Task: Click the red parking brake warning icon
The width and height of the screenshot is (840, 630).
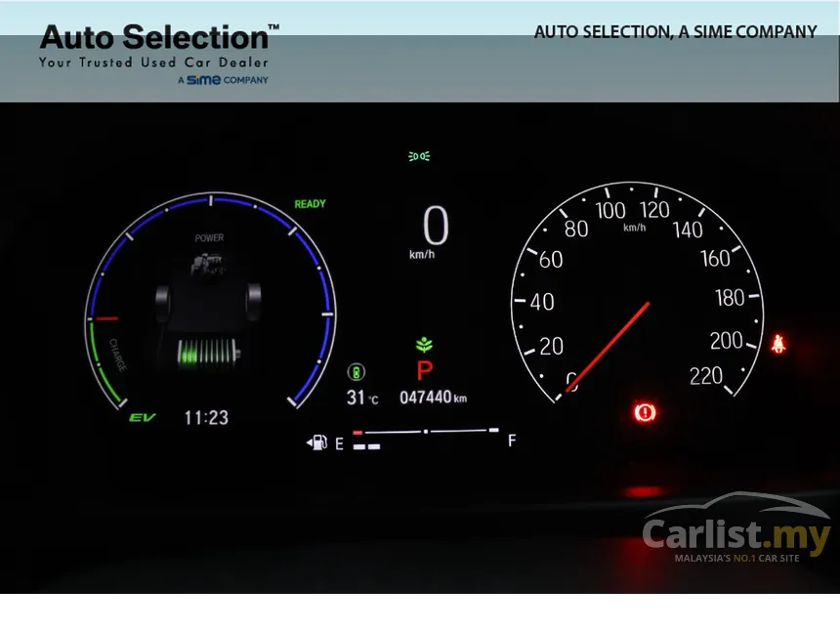Action: [645, 412]
